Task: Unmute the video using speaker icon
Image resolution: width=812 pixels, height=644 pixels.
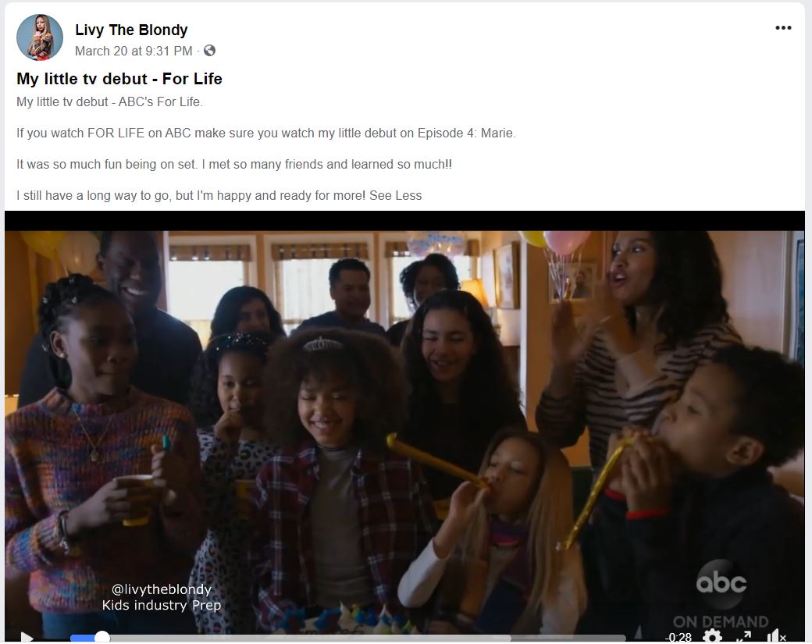Action: 776,637
